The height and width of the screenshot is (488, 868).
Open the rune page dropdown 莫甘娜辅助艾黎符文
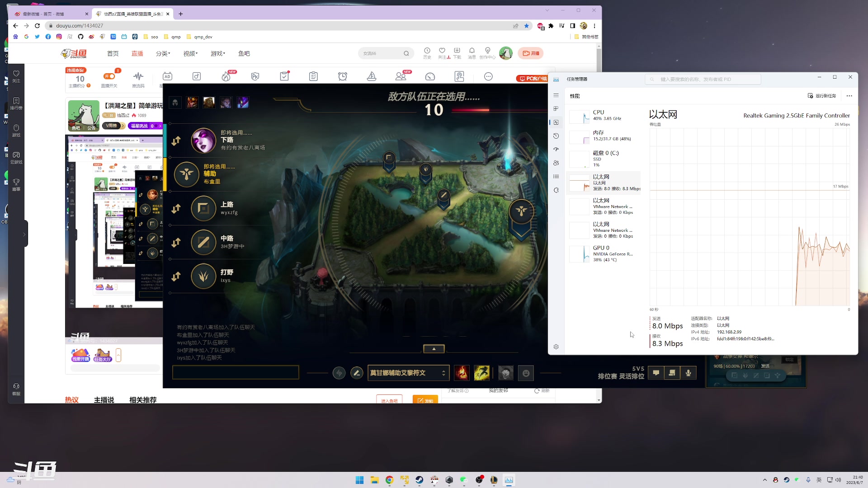[409, 373]
